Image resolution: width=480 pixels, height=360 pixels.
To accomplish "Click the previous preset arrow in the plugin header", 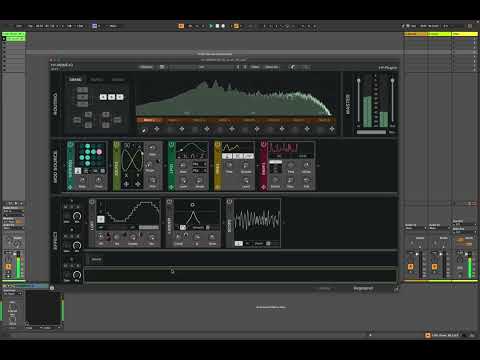I will point(238,67).
